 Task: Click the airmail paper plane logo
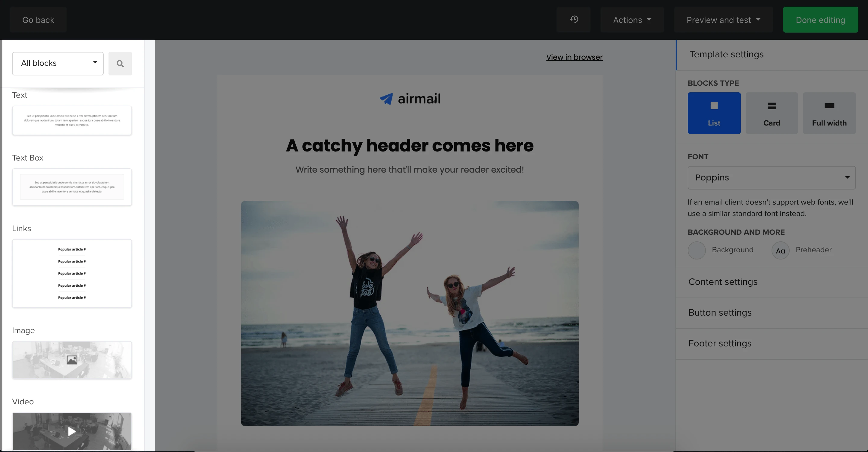(386, 99)
